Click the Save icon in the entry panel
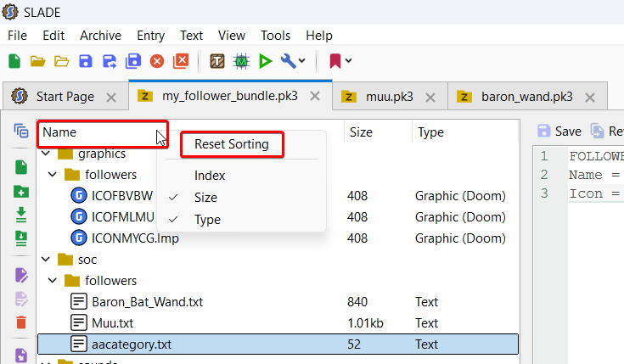Image resolution: width=624 pixels, height=364 pixels. [x=543, y=131]
